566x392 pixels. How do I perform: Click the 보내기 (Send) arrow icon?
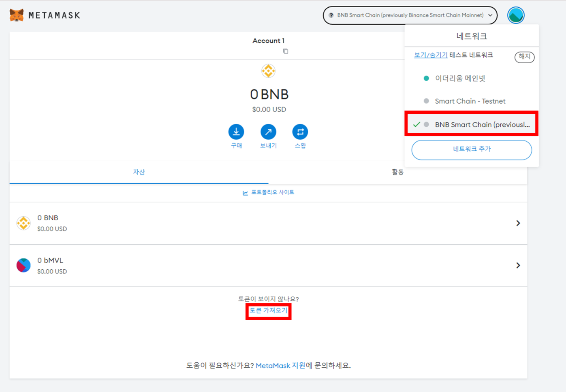coord(268,132)
